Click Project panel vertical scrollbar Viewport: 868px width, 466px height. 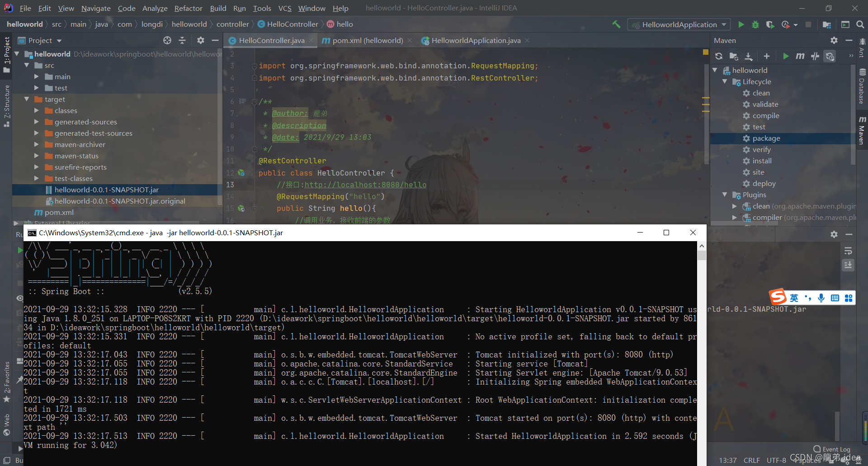click(220, 127)
